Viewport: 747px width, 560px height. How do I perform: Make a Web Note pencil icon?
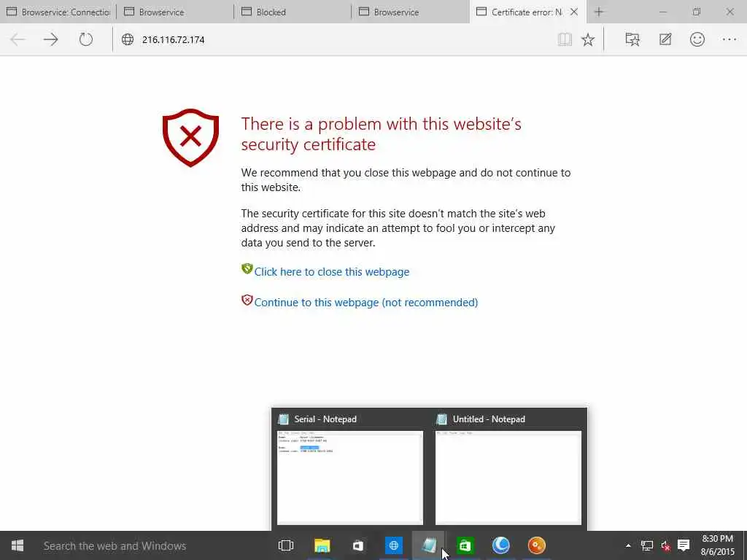665,39
